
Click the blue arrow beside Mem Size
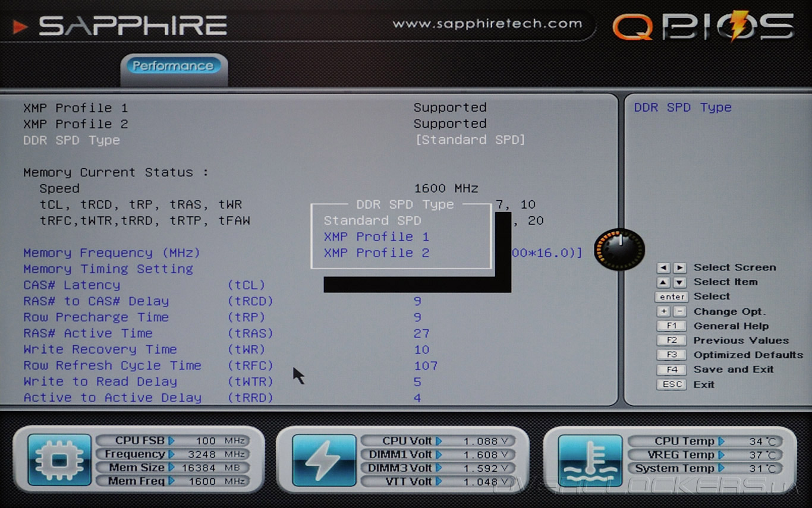171,468
